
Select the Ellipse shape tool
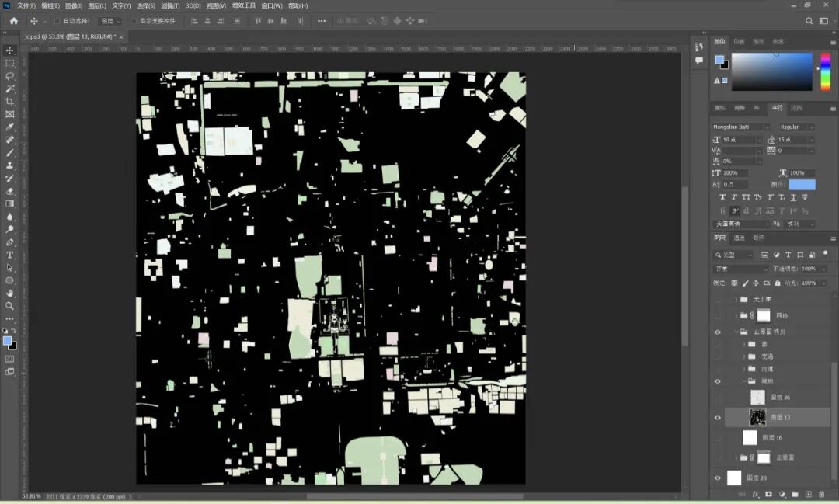pyautogui.click(x=9, y=281)
